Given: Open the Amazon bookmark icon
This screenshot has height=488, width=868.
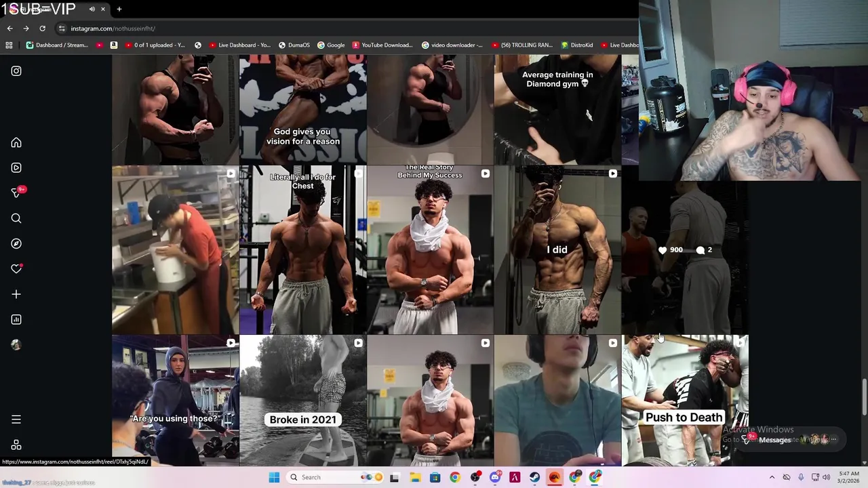Looking at the screenshot, I should (x=113, y=45).
